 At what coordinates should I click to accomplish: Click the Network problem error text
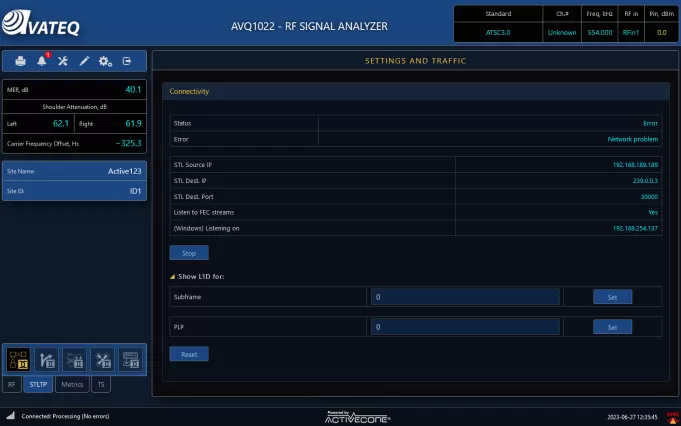pyautogui.click(x=633, y=139)
